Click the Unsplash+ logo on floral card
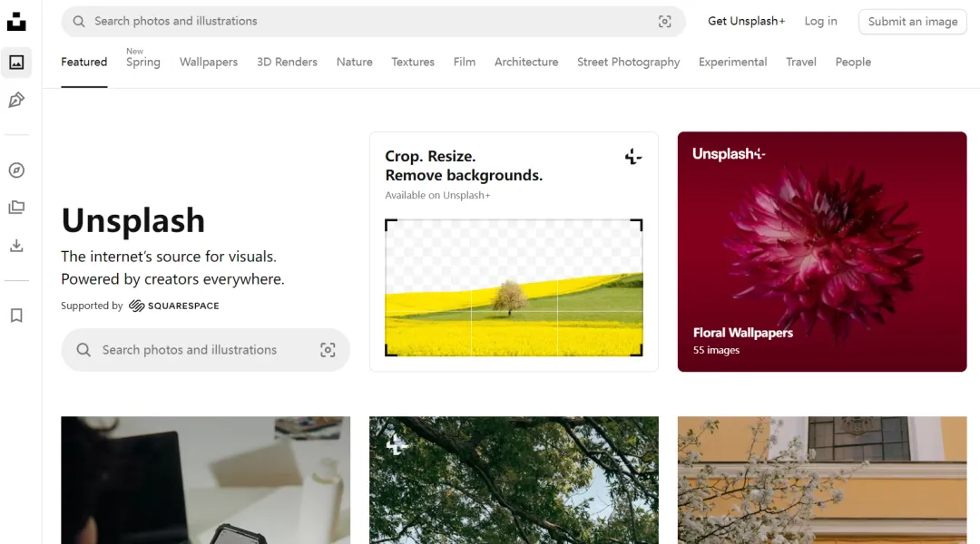The width and height of the screenshot is (980, 544). click(729, 153)
